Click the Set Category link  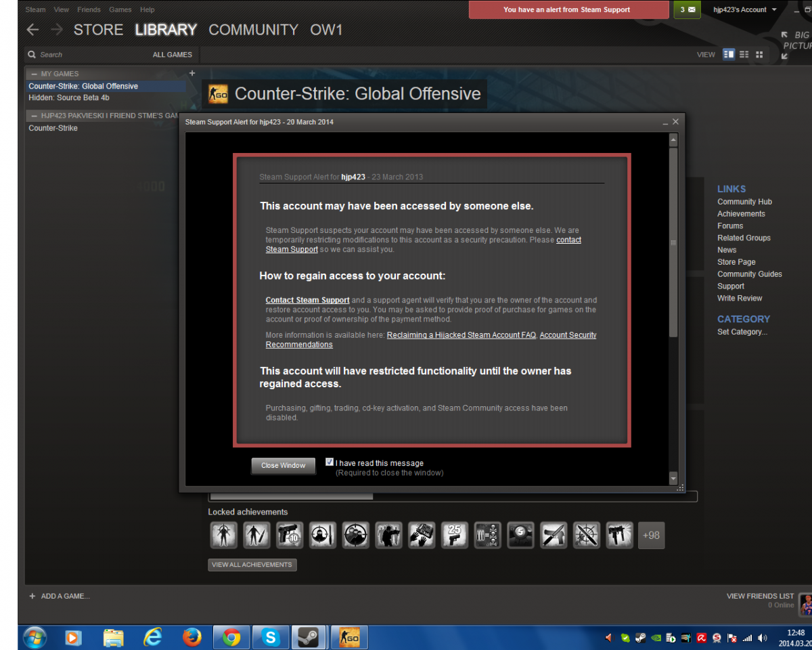tap(742, 332)
